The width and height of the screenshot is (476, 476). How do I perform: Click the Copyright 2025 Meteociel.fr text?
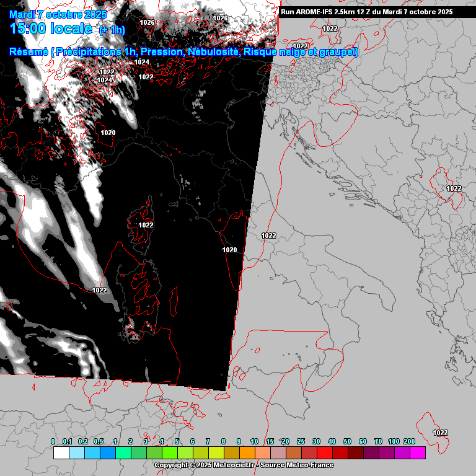(204, 465)
